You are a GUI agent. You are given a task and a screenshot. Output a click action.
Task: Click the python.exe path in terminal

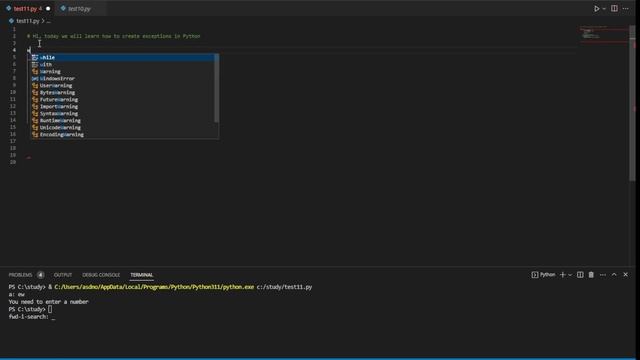[x=154, y=287]
